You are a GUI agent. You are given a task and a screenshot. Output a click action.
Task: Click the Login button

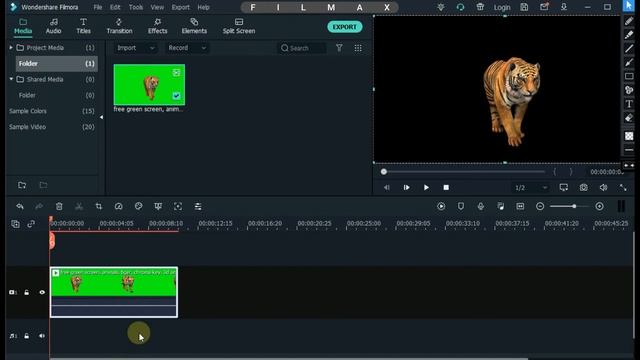point(502,7)
